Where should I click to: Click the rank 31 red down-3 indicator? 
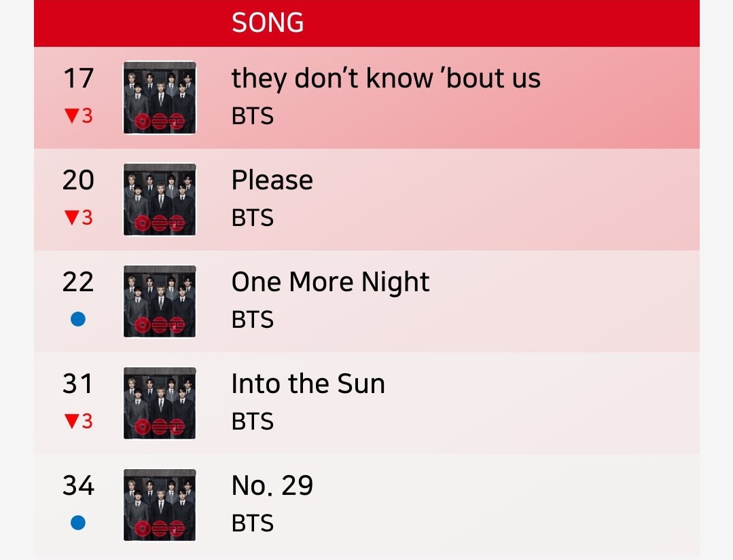coord(79,421)
